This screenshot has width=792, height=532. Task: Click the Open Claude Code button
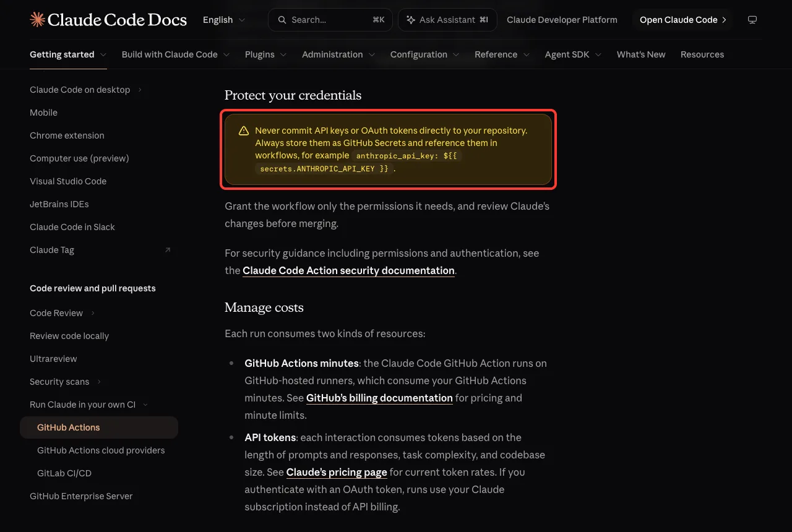tap(683, 20)
